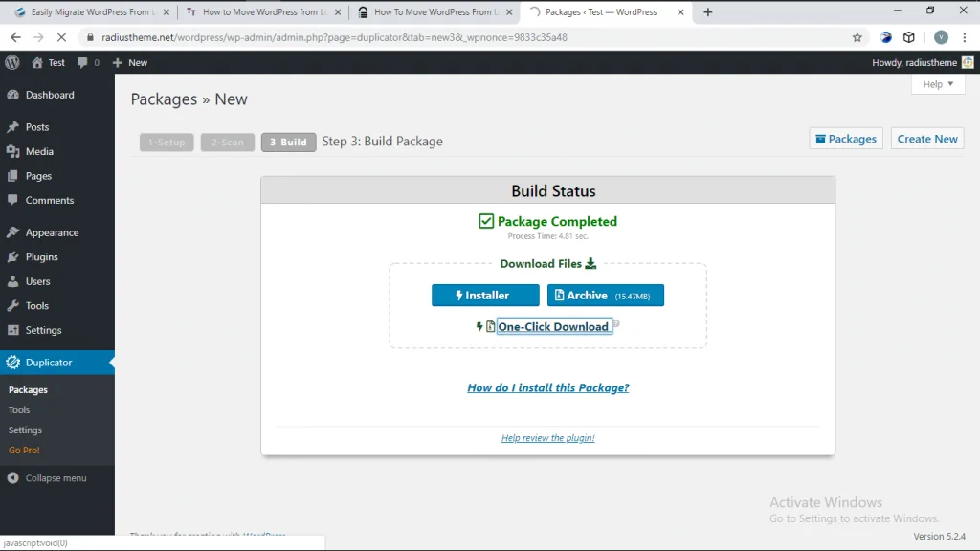Open the Packages list button
The width and height of the screenshot is (980, 551).
coord(846,139)
